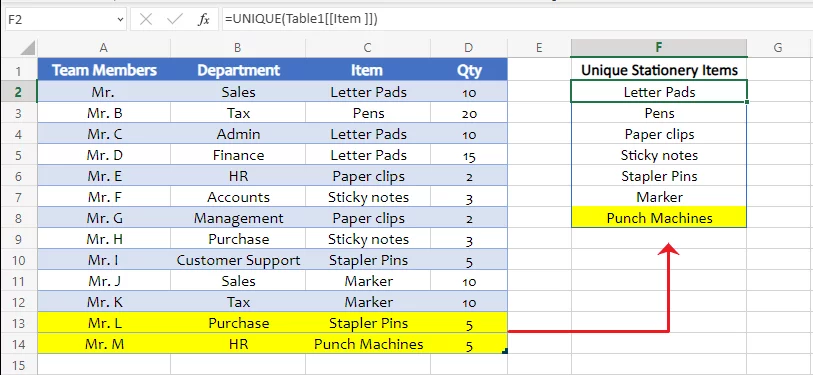Click the table resize handle at D14 corner
The image size is (813, 375).
coord(505,352)
